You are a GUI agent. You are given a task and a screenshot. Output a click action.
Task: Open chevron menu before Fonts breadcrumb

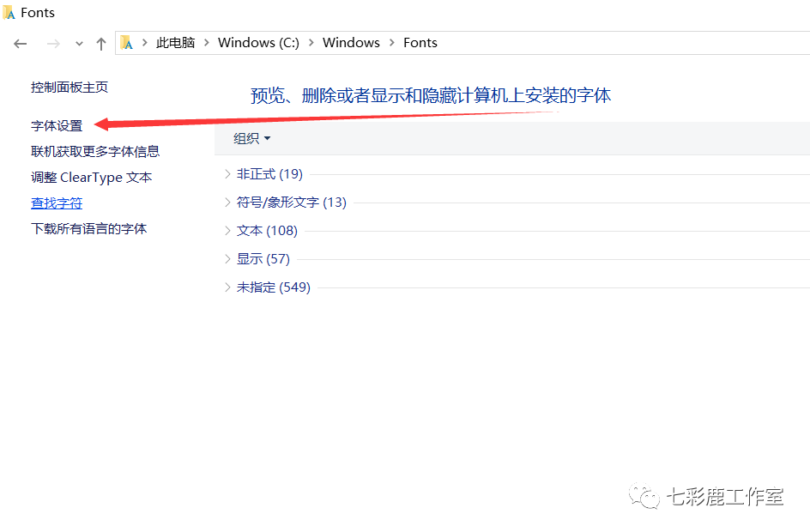(392, 42)
